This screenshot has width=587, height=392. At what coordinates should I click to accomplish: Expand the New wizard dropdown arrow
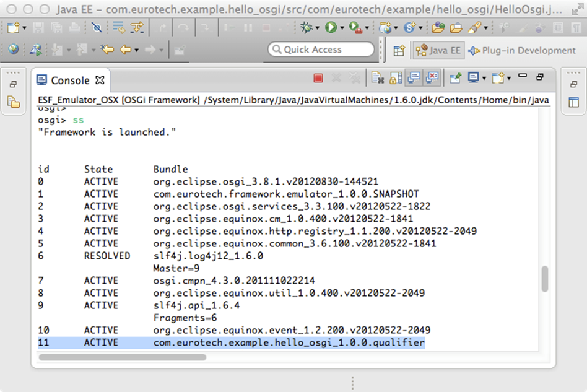tap(24, 28)
